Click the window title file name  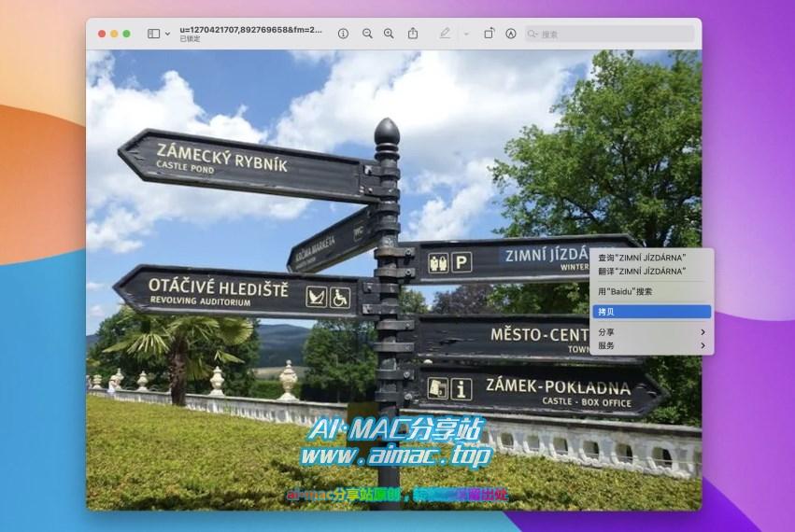point(250,30)
